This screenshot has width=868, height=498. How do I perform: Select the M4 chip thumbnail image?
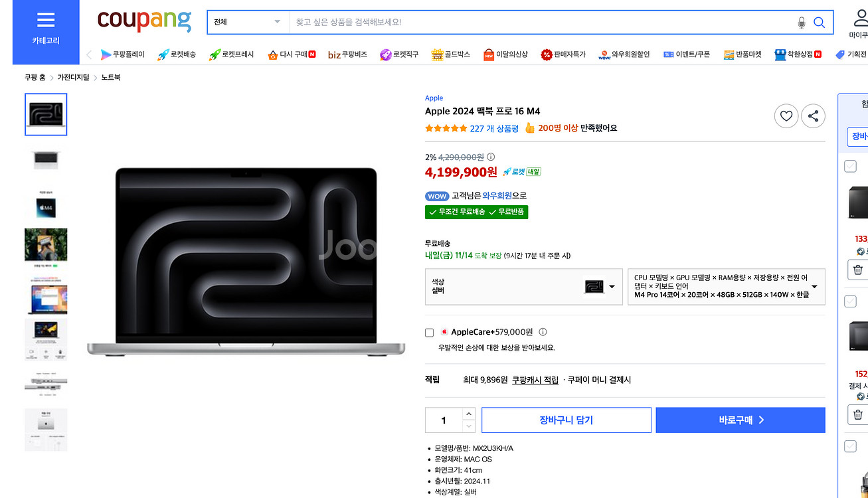[x=46, y=205]
